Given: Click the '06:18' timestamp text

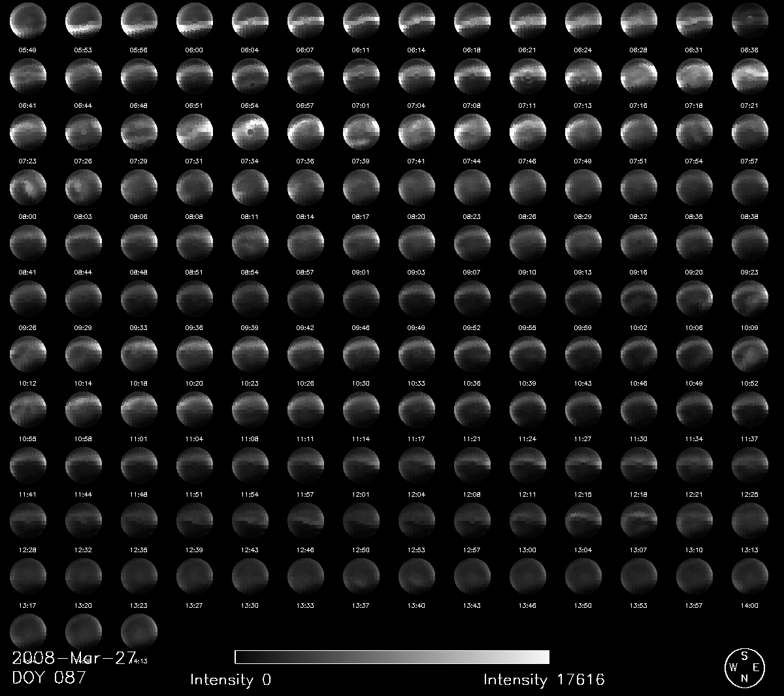Looking at the screenshot, I should (x=472, y=50).
